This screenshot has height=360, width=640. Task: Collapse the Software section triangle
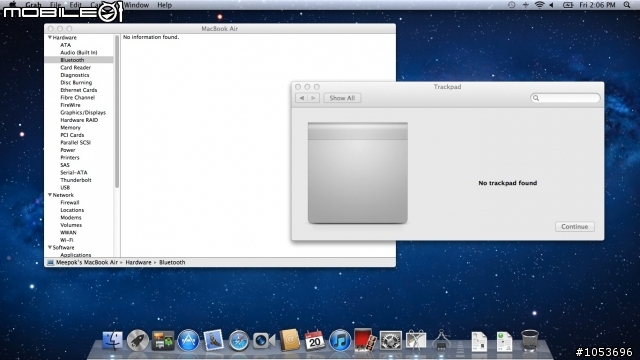50,247
